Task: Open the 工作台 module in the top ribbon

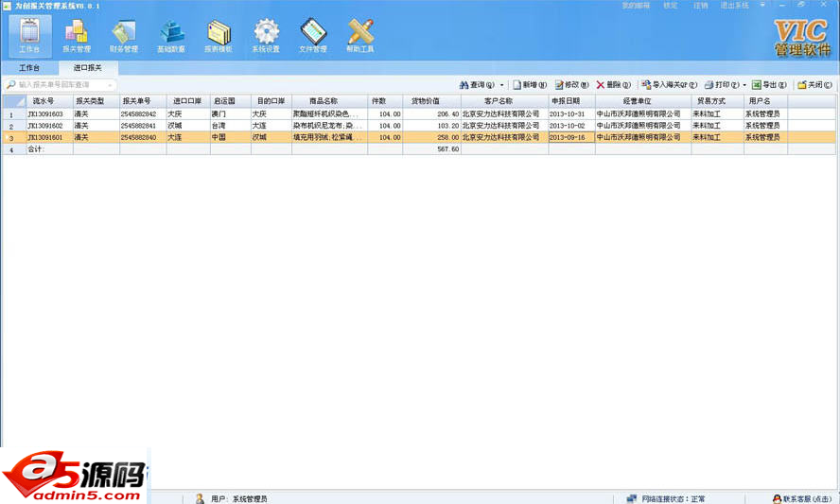Action: [30, 36]
